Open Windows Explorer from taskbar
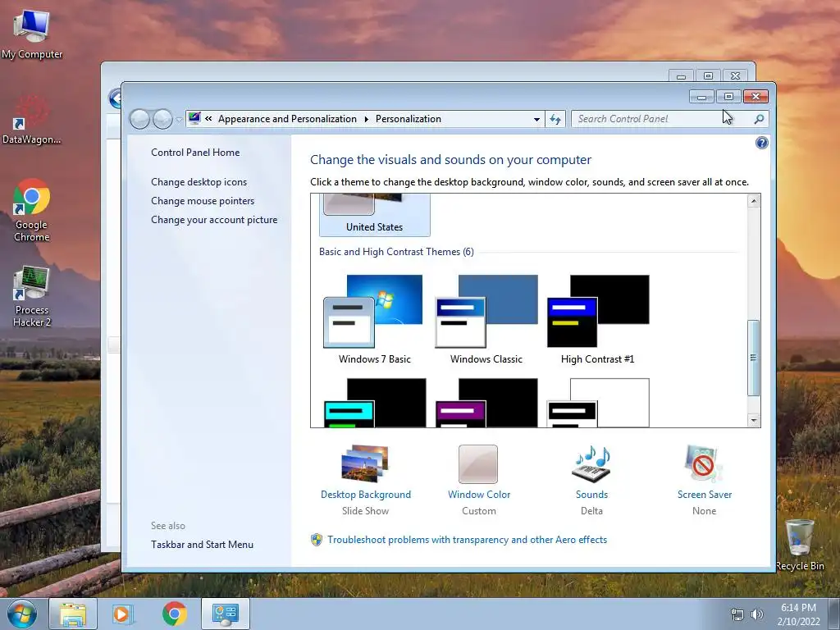Viewport: 840px width, 630px height. coord(73,614)
